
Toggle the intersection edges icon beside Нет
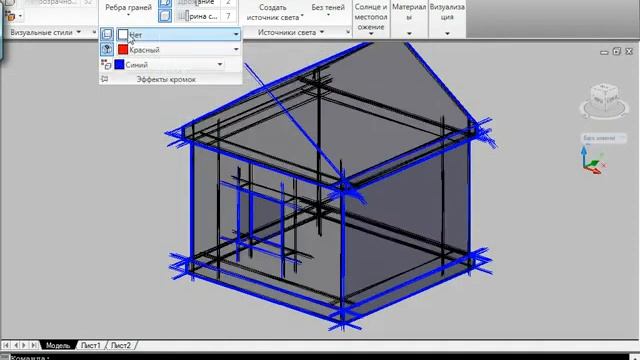point(107,34)
